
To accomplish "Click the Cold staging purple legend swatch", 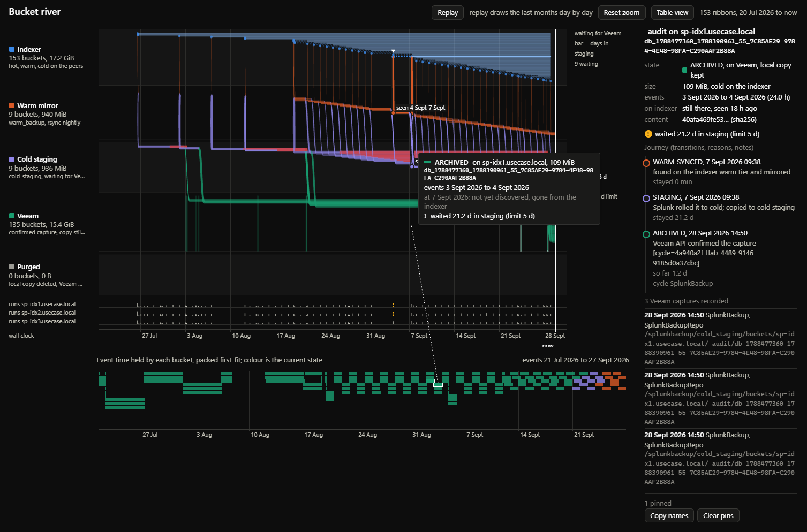I will (x=12, y=159).
